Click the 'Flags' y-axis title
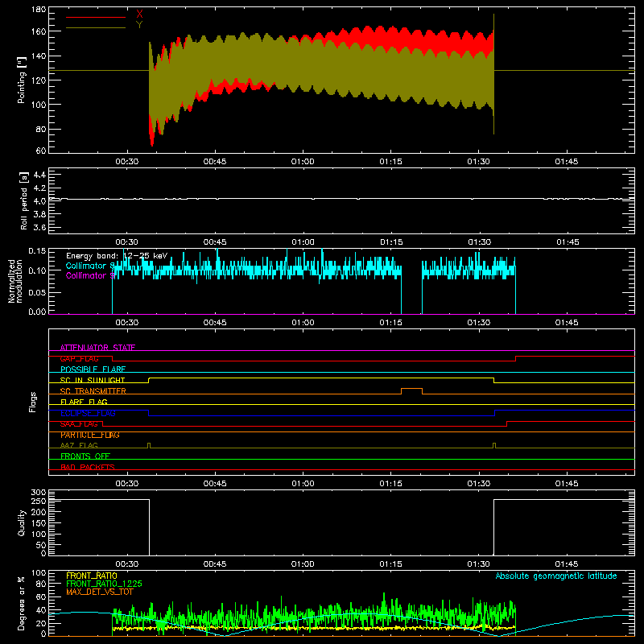 (x=33, y=402)
